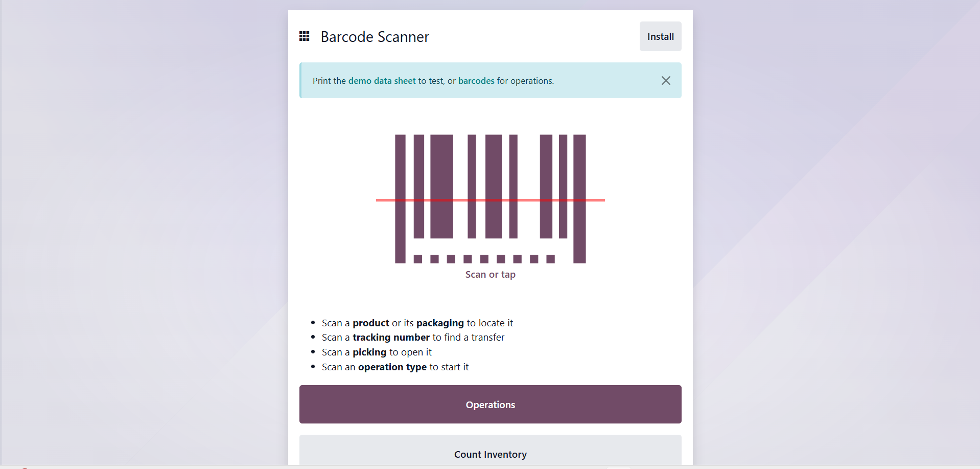Image resolution: width=980 pixels, height=469 pixels.
Task: Click the bold "operation type" text
Action: pyautogui.click(x=392, y=367)
